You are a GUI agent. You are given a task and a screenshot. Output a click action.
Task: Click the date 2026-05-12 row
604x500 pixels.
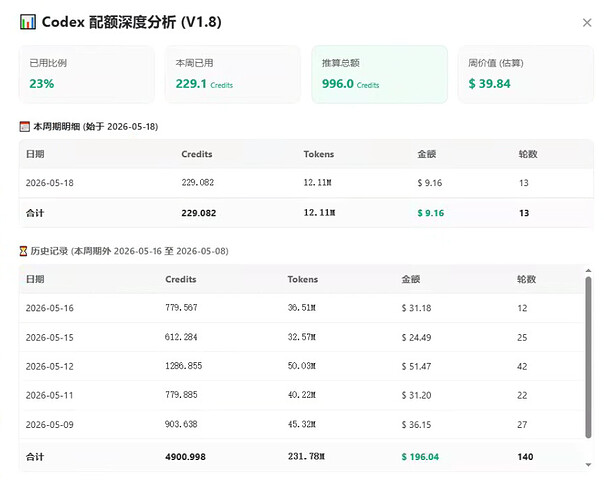(x=302, y=366)
